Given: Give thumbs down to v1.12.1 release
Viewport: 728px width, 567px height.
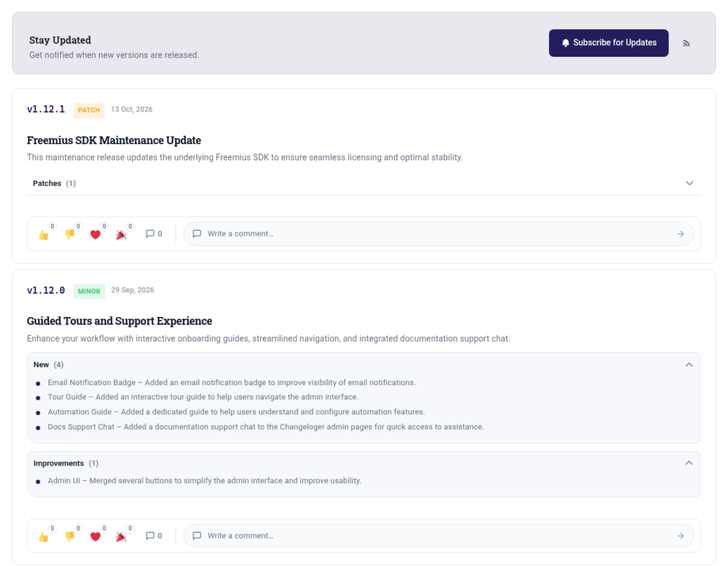Looking at the screenshot, I should pos(70,234).
